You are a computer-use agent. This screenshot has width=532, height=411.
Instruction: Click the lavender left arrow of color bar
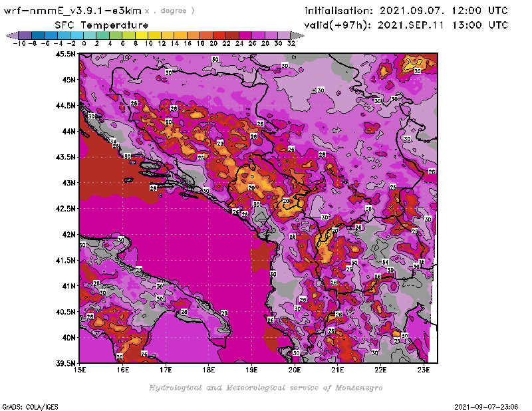tap(11, 35)
